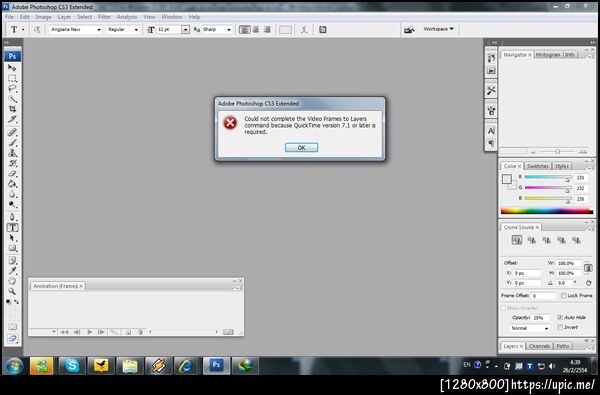Image resolution: width=600 pixels, height=395 pixels.
Task: Launch Bridge from the options bar
Action: tap(409, 29)
